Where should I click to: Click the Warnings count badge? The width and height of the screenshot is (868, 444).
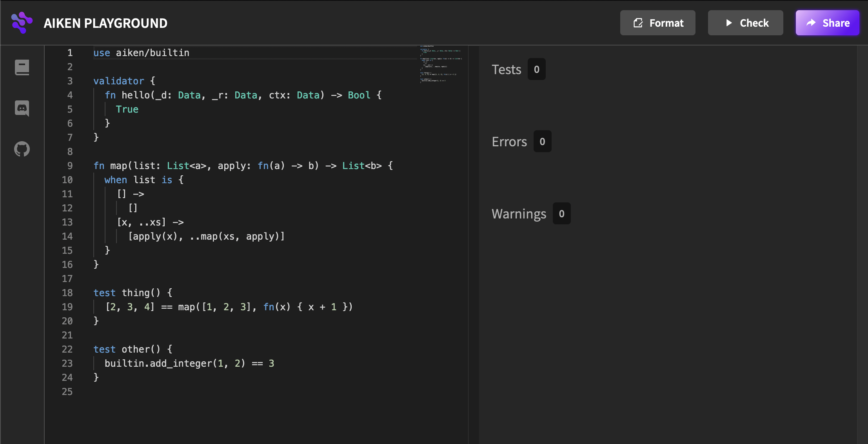pos(561,214)
